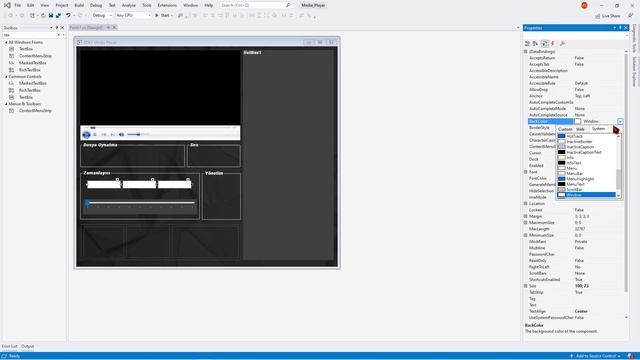Expand the Location property

pos(526,204)
